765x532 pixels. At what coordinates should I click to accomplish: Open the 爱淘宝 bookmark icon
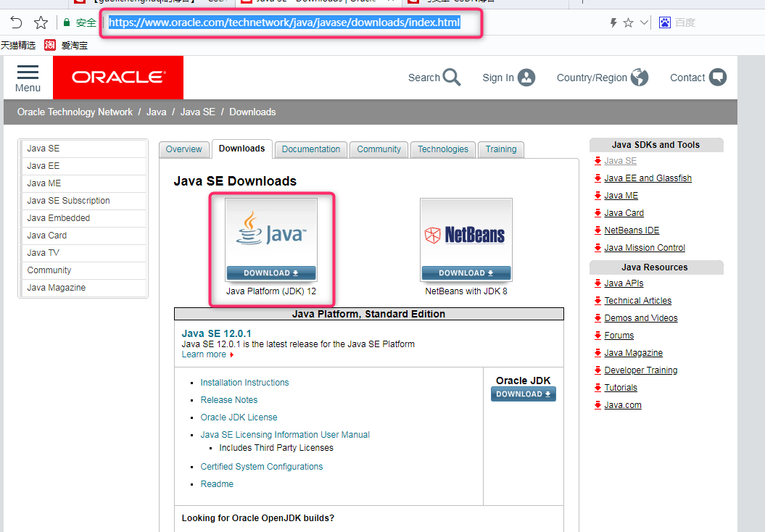pos(50,46)
